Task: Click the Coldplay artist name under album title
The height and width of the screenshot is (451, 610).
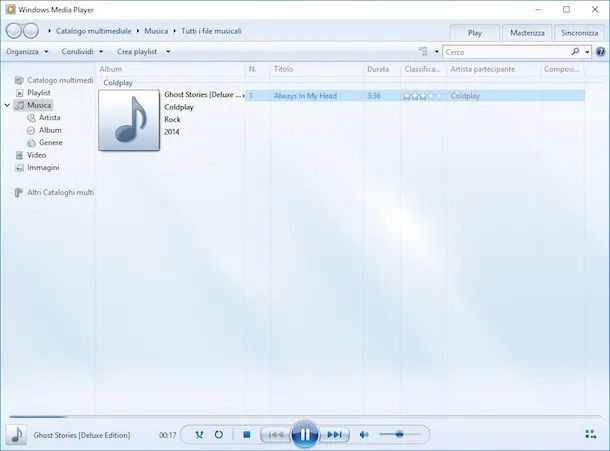Action: coord(179,107)
